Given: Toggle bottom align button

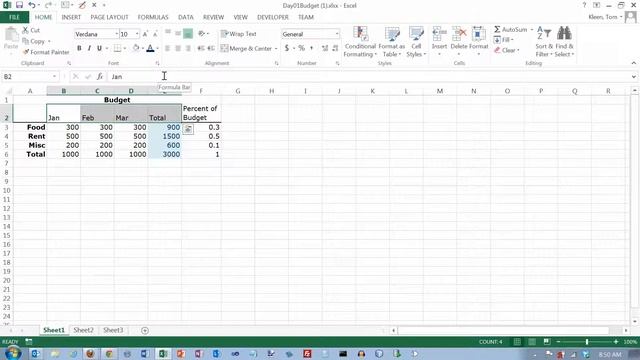Looking at the screenshot, I should (188, 34).
